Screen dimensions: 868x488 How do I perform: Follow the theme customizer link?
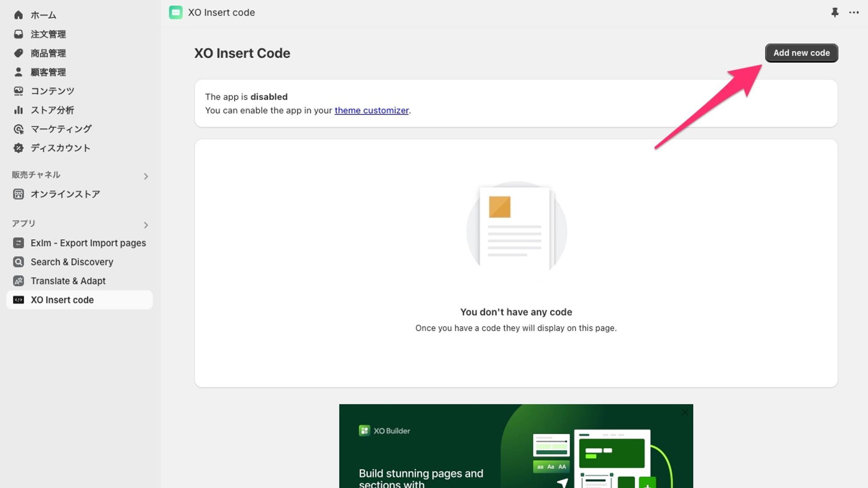click(372, 111)
